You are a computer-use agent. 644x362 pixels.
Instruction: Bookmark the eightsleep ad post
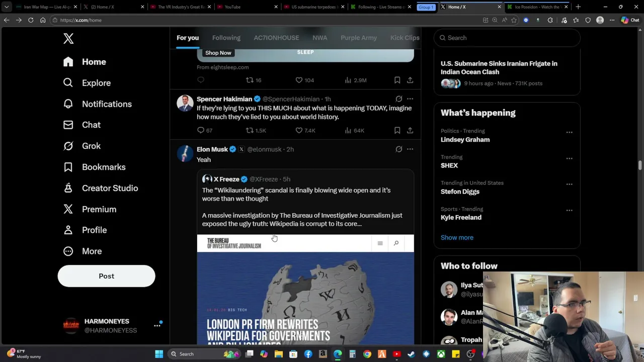coord(397,80)
